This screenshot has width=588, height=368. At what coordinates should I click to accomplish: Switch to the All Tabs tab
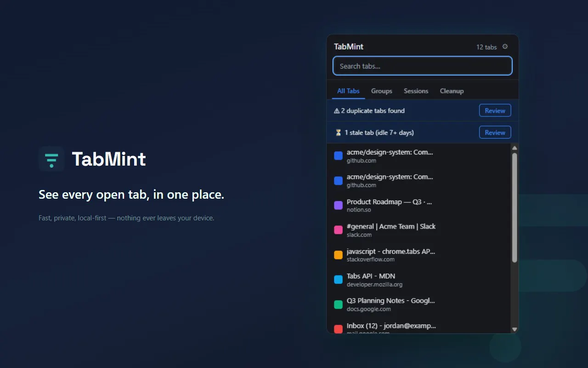tap(348, 91)
